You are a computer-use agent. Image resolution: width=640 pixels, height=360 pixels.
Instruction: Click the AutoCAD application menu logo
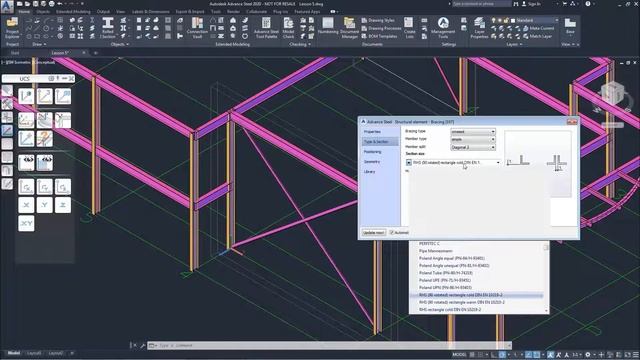point(7,6)
